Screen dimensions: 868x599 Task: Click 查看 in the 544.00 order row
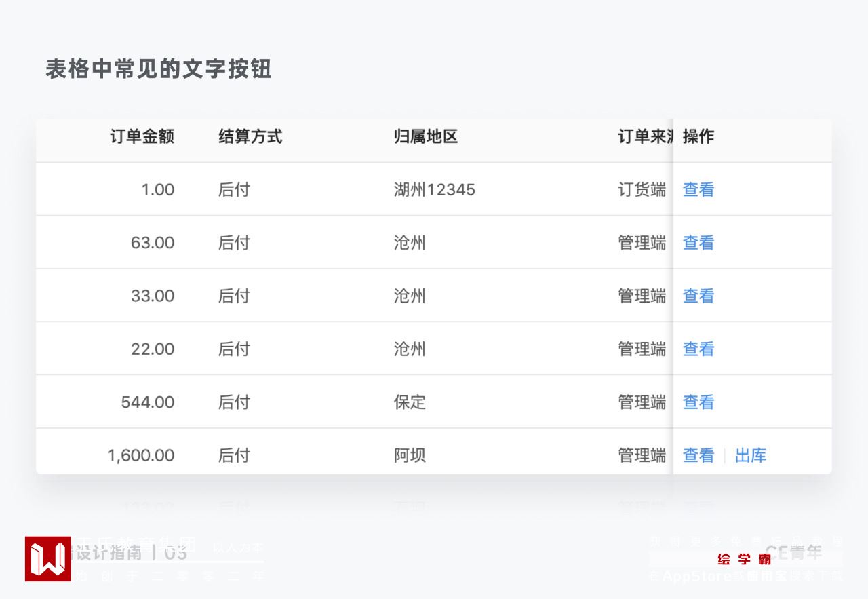coord(698,402)
